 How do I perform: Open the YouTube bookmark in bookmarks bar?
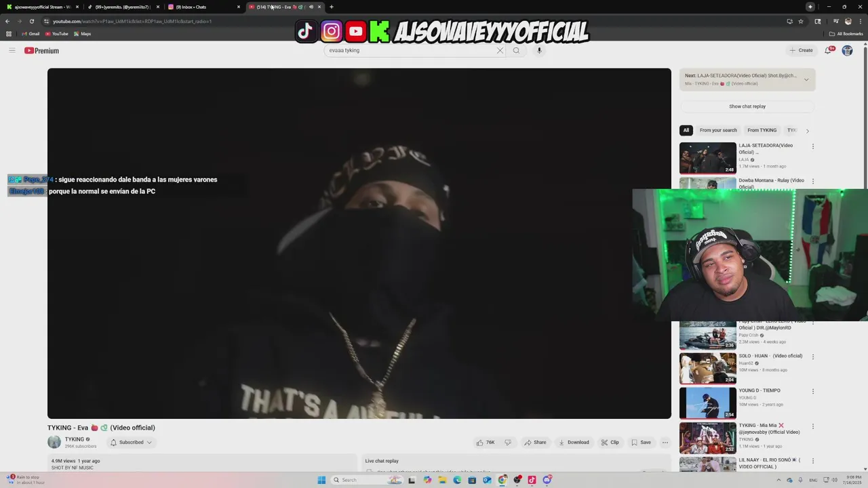coord(57,34)
